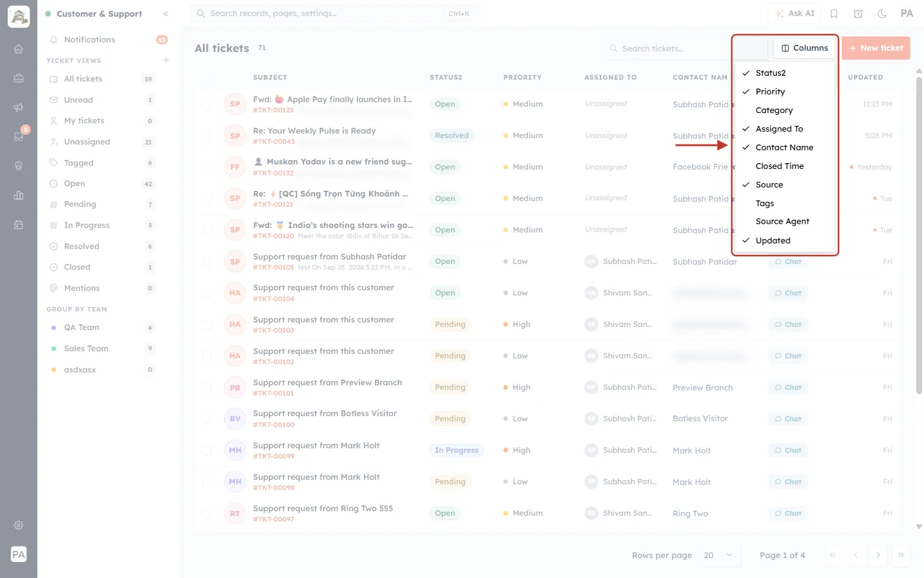The width and height of the screenshot is (924, 578).
Task: Switch to dark mode with moon icon
Action: (882, 13)
